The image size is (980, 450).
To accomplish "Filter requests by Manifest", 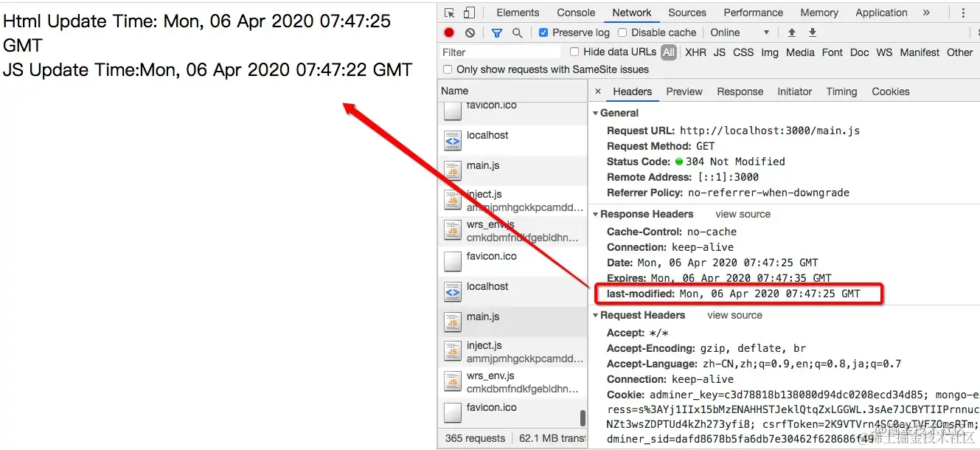I will pyautogui.click(x=920, y=52).
